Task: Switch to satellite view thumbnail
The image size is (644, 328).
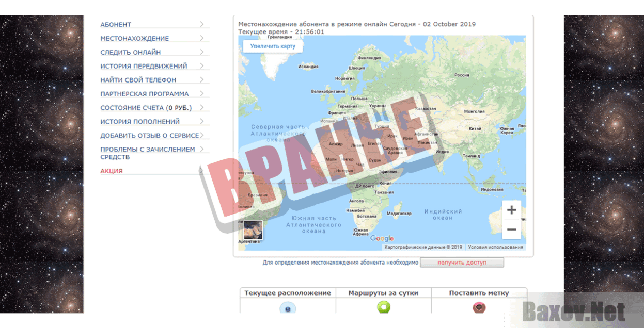Action: [x=253, y=230]
